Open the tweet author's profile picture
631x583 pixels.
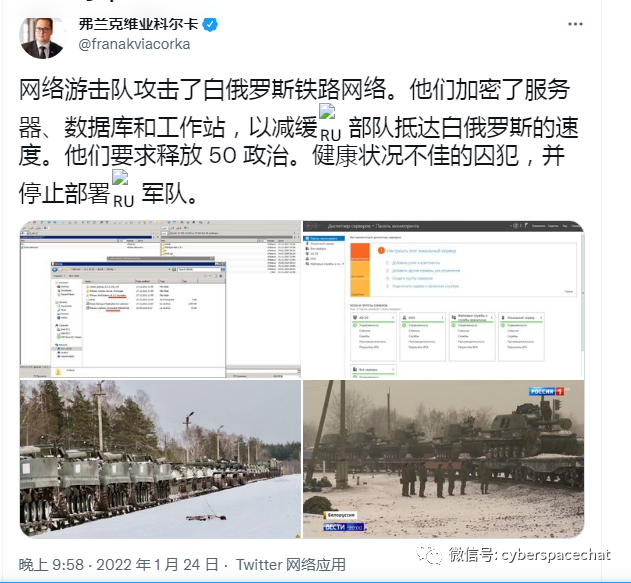(43, 37)
